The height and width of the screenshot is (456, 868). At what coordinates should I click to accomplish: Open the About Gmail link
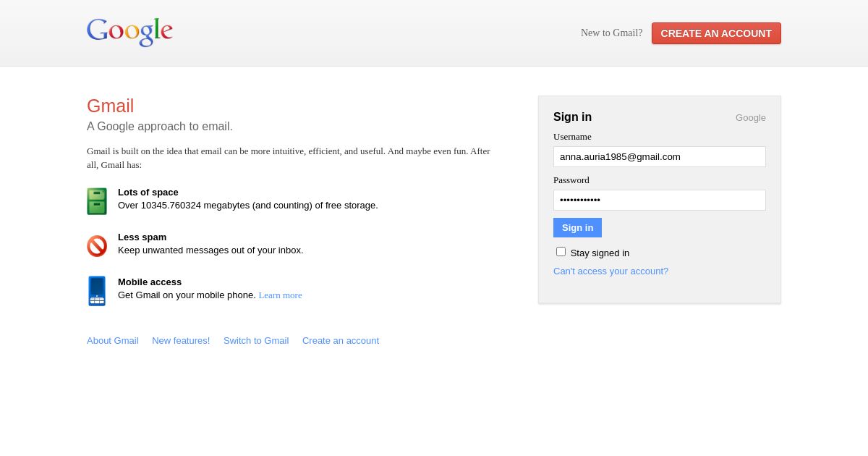(113, 341)
